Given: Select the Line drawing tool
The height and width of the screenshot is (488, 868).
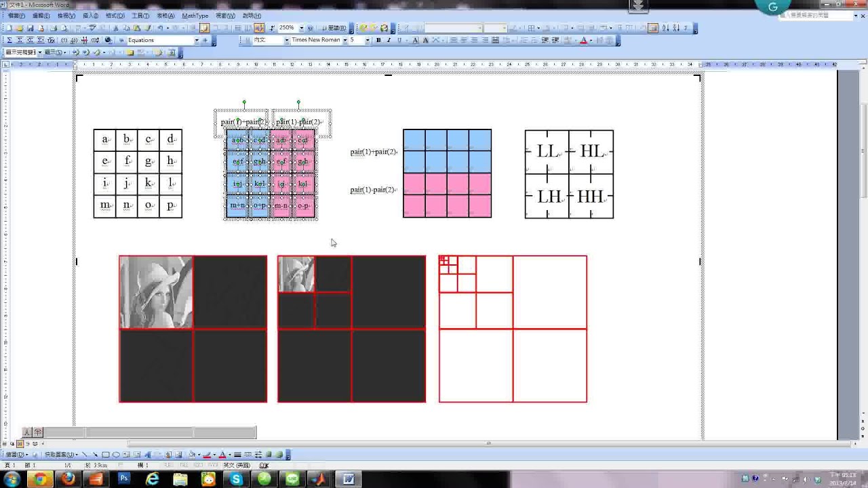Looking at the screenshot, I should point(85,455).
